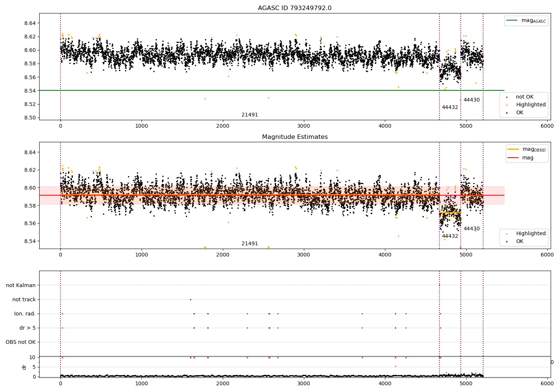The height and width of the screenshot is (392, 560).
Task: Click the 4000 x-tick under the bottom plot
Action: [x=385, y=384]
